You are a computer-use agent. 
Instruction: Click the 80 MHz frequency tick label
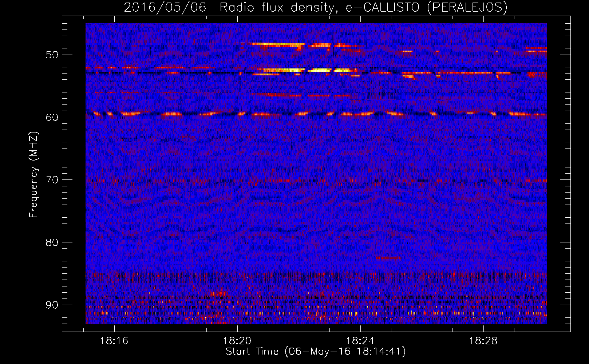52,242
